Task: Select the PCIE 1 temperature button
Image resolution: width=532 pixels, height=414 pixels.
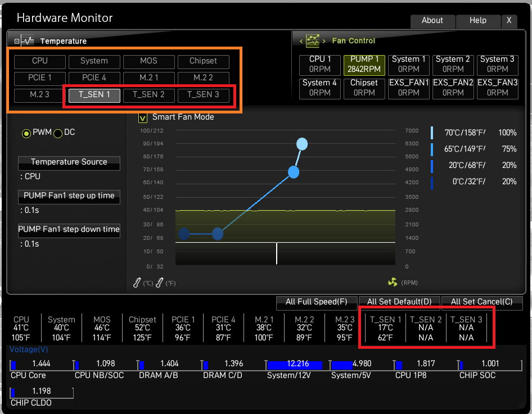Action: [40, 78]
